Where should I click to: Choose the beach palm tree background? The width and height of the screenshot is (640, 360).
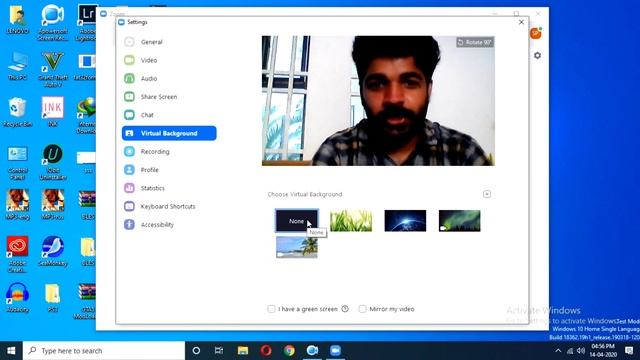click(x=296, y=247)
